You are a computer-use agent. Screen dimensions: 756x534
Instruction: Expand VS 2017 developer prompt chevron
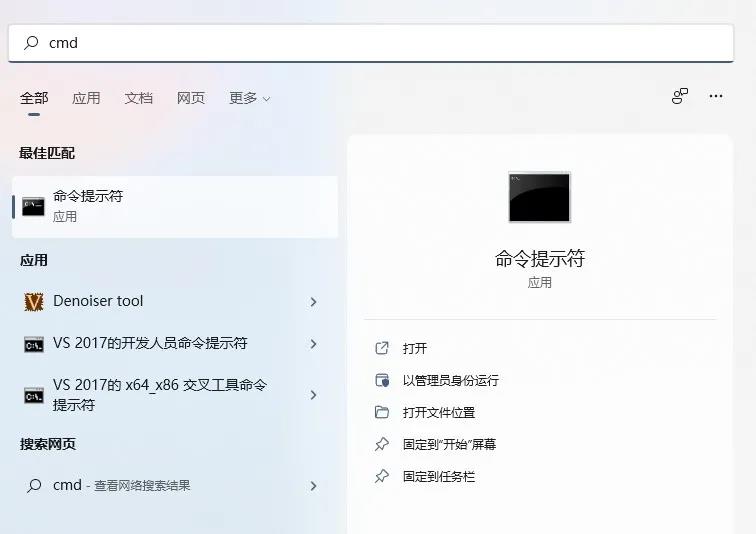313,344
